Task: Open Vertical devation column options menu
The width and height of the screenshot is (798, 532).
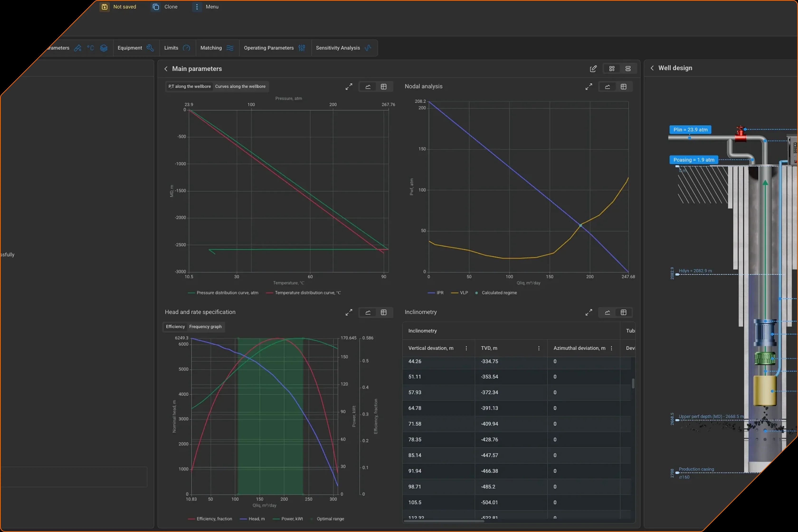Action: pyautogui.click(x=466, y=348)
